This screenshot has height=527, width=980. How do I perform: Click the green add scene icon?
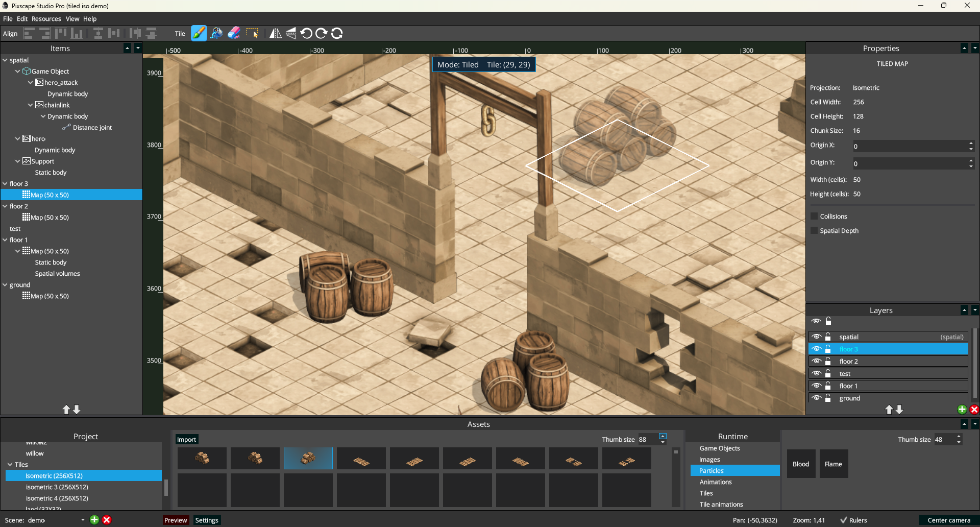94,520
